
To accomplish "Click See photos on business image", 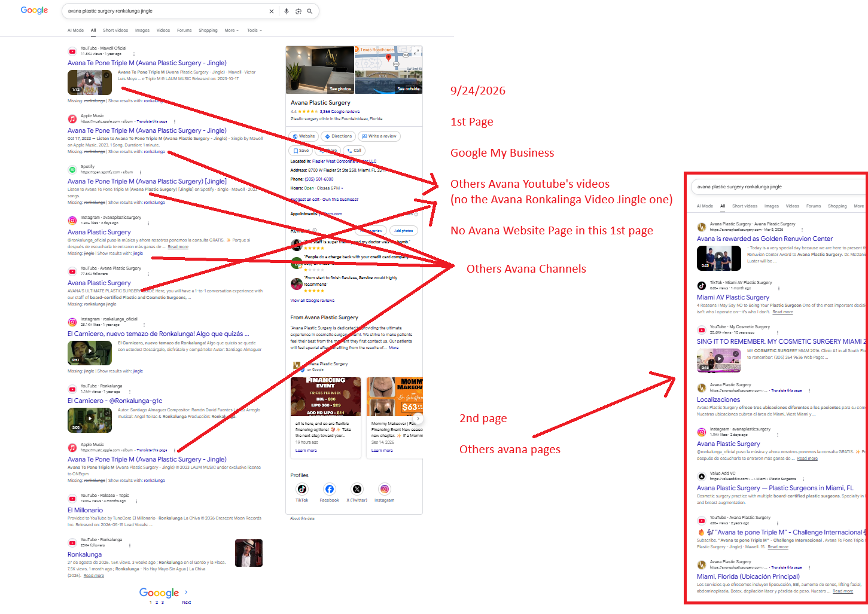I will 340,89.
